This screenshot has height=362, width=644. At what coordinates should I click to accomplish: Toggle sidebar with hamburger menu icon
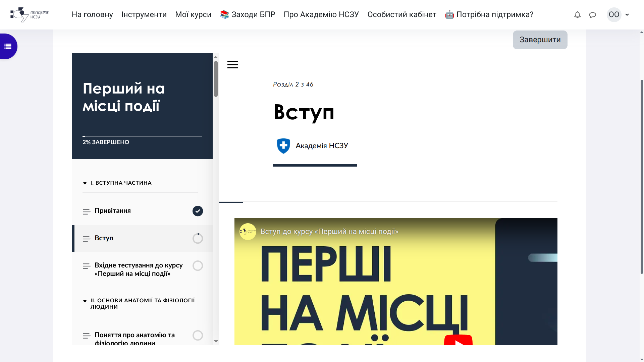click(x=232, y=65)
